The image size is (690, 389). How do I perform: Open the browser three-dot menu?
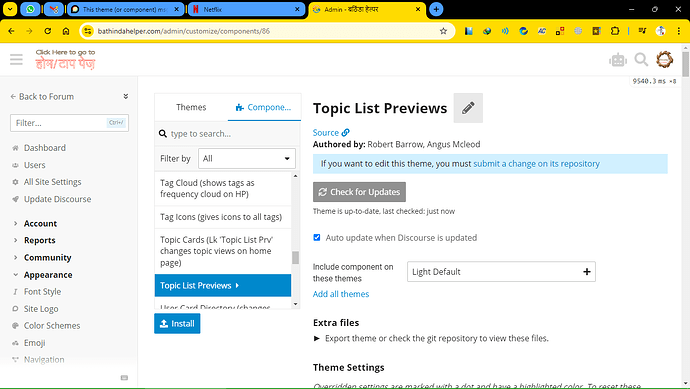tap(679, 31)
